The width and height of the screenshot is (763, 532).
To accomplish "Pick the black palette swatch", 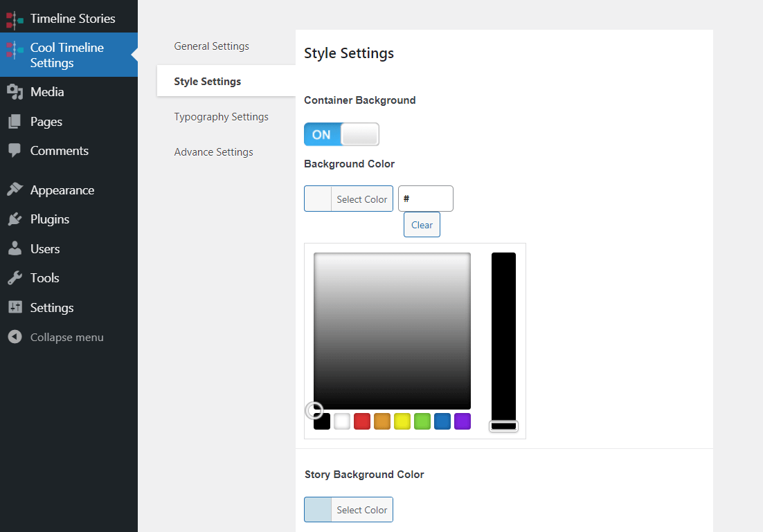I will point(322,421).
